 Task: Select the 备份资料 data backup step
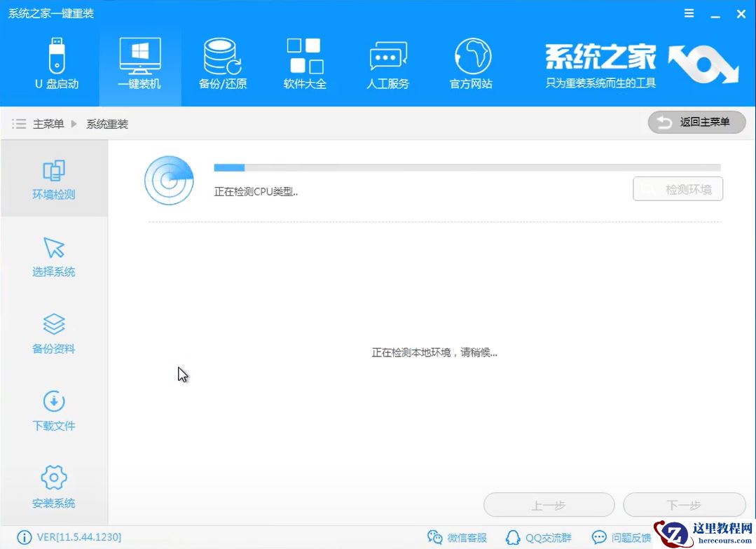[x=54, y=333]
